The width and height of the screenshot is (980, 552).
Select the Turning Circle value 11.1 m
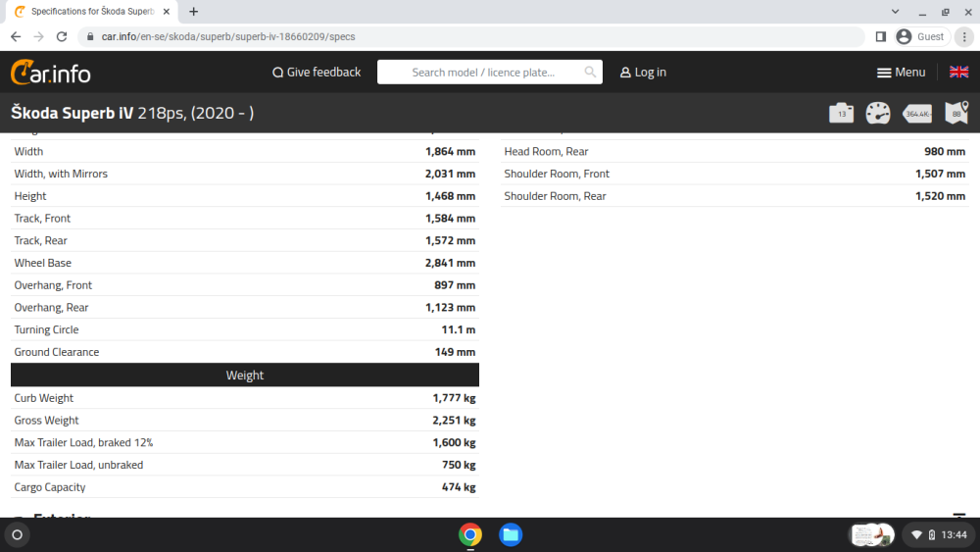pos(458,329)
